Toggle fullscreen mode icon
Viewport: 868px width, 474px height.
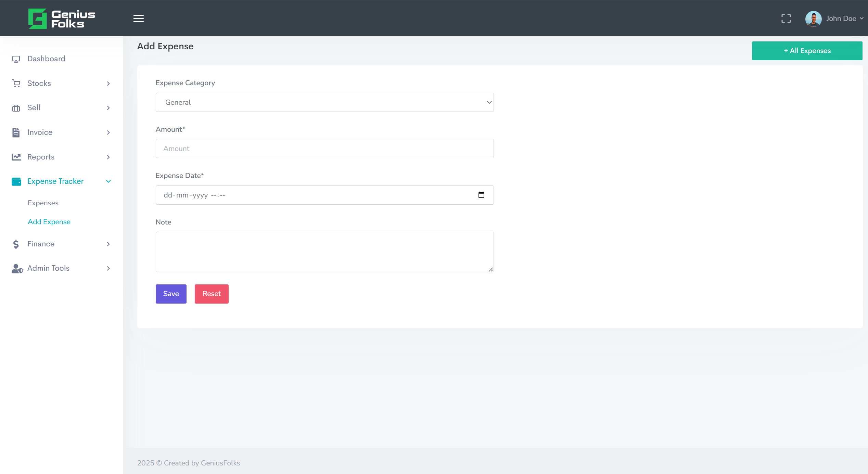786,18
